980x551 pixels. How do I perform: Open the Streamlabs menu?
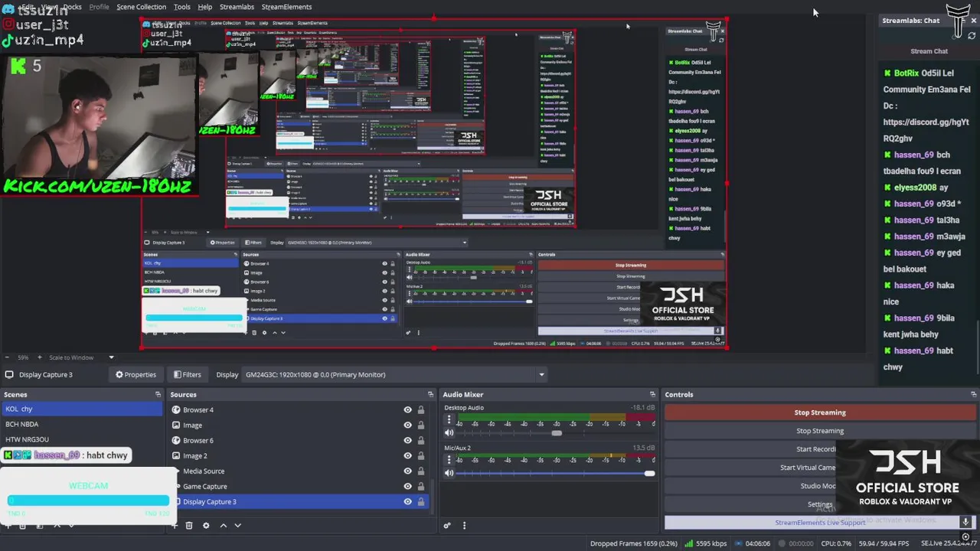[237, 7]
